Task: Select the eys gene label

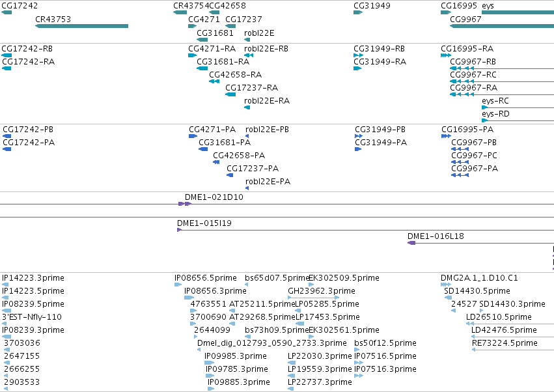Action: coord(488,6)
